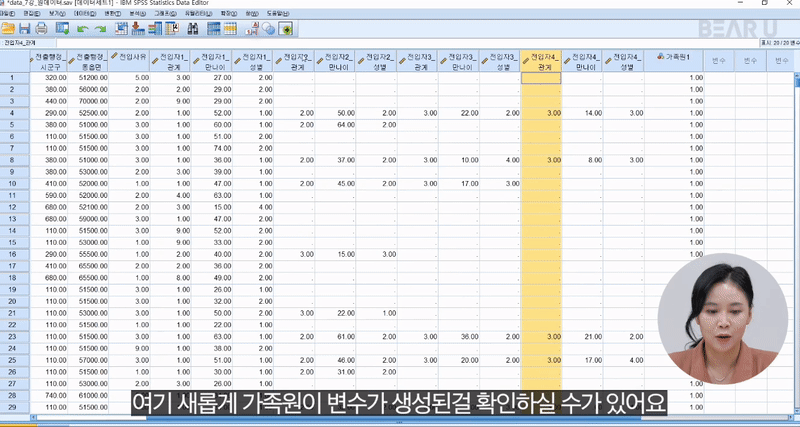Click cell 440.00 in row 3
This screenshot has width=800, height=427.
[x=48, y=101]
